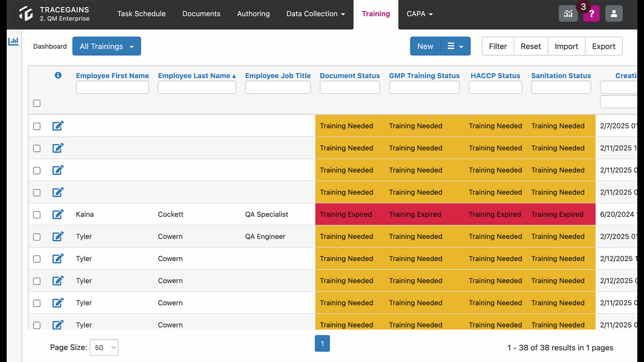Click the info icon in table header
The image size is (644, 362).
[x=58, y=75]
